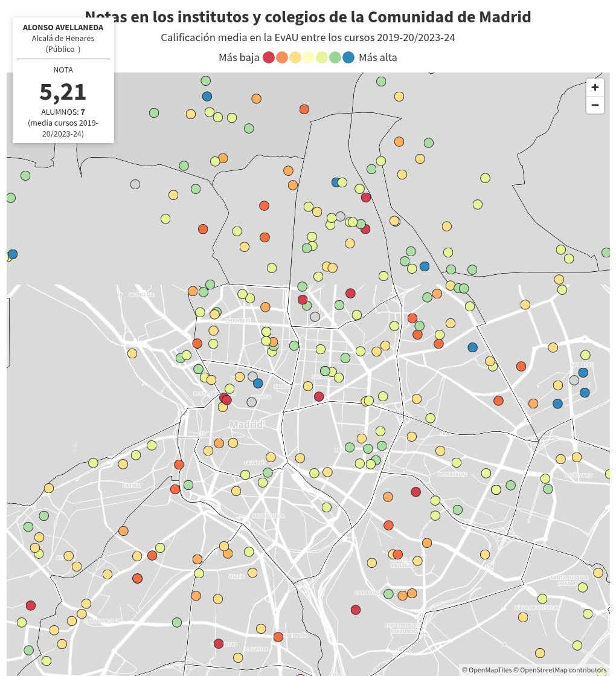Click the 'MORATALAZ' district label
Viewport: 616px width, 676px height.
[x=452, y=474]
